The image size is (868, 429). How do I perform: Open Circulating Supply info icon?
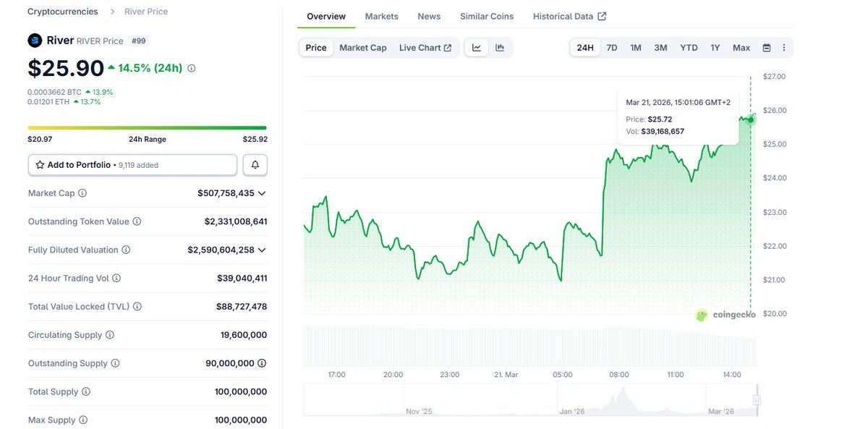(x=110, y=335)
